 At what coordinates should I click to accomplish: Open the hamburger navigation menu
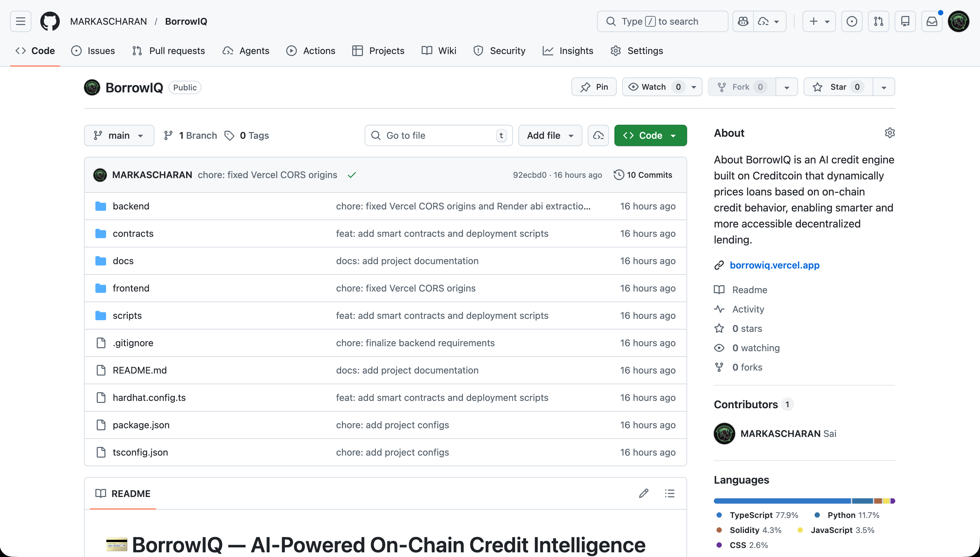click(x=21, y=21)
